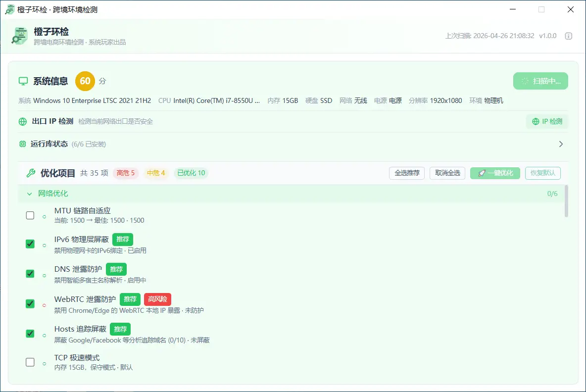Image resolution: width=586 pixels, height=392 pixels.
Task: Click the 恢复默认 button
Action: coord(543,173)
